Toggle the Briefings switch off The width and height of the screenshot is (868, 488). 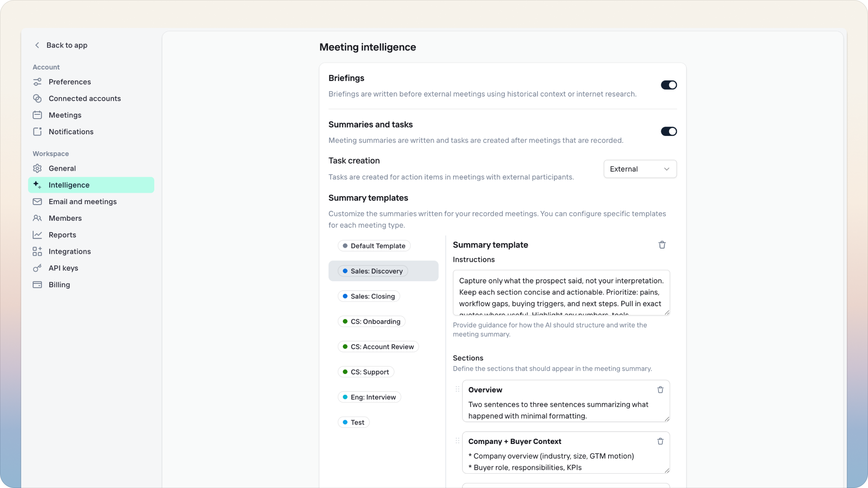click(669, 85)
